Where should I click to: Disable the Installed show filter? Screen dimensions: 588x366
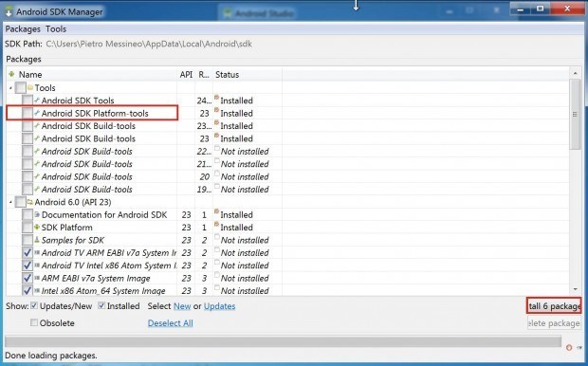101,305
